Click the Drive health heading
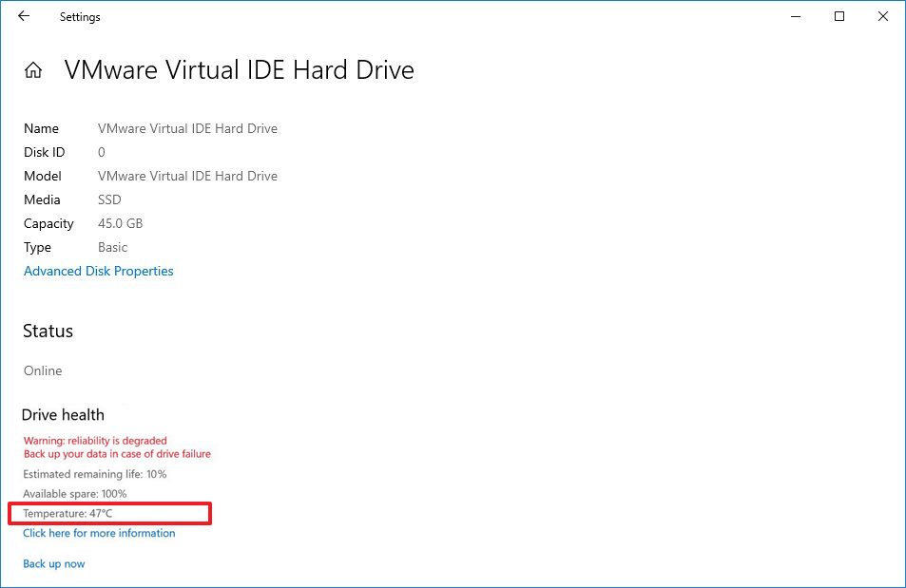The width and height of the screenshot is (906, 588). point(63,415)
